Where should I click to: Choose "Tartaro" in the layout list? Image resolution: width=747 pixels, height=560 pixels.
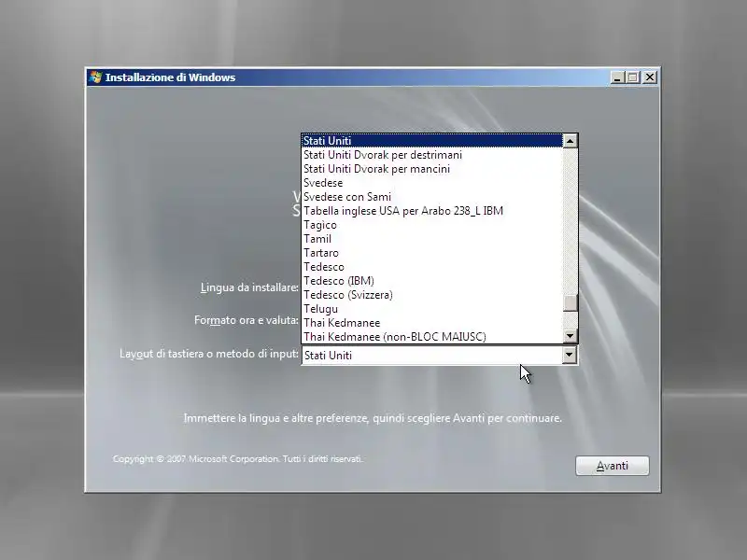coord(432,253)
